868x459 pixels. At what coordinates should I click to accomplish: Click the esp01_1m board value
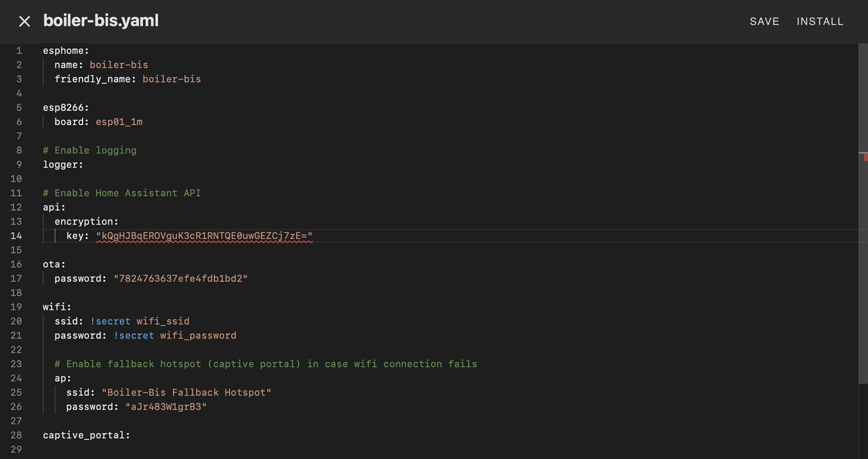(x=119, y=122)
